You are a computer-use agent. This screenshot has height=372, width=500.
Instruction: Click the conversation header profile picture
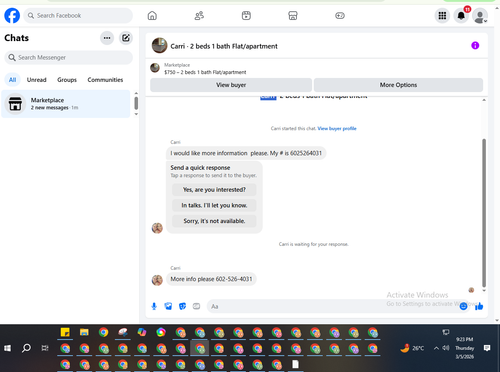coord(159,46)
